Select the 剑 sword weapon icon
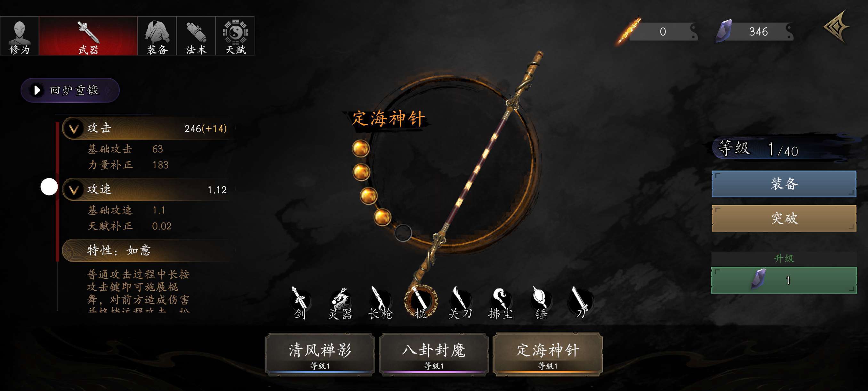 click(x=300, y=303)
